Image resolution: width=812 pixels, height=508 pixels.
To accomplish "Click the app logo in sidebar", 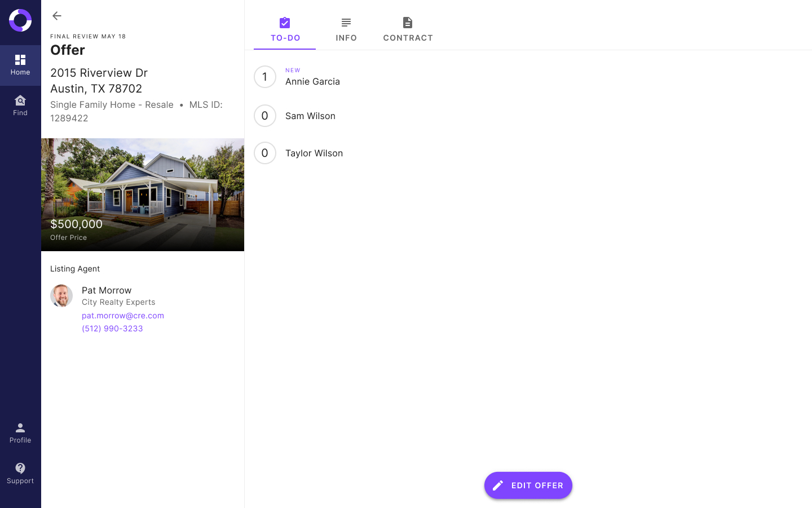I will click(20, 20).
